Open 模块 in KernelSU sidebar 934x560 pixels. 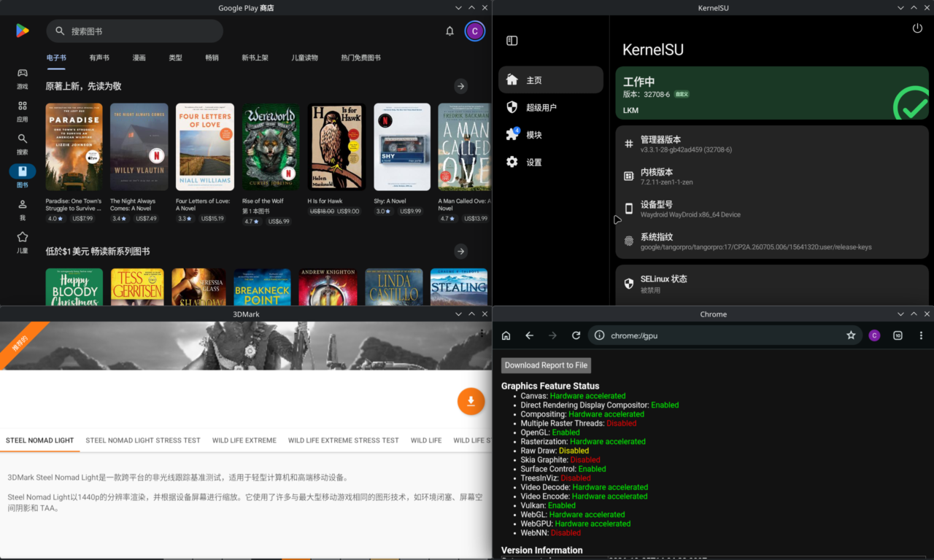tap(551, 135)
